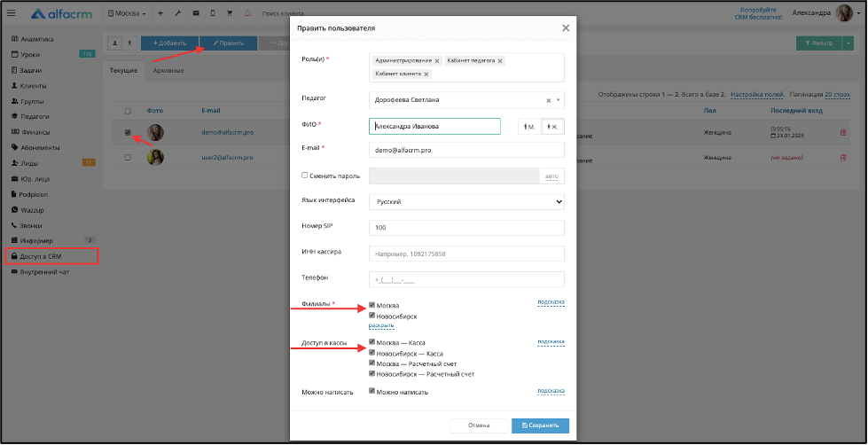This screenshot has width=868, height=445.
Task: Switch to the Архивные tab
Action: coord(168,71)
